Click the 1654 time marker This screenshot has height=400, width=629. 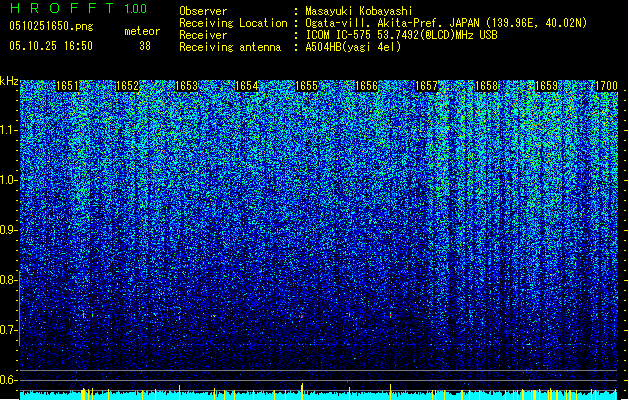pyautogui.click(x=246, y=86)
